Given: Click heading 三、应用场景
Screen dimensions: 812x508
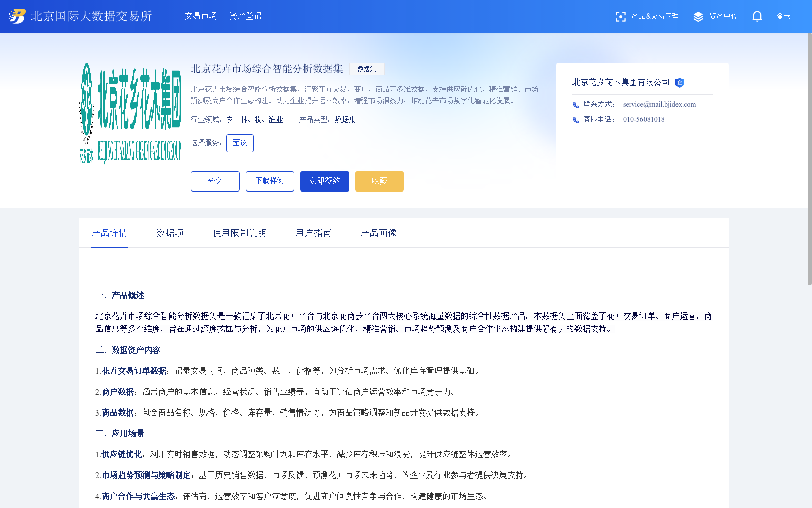Looking at the screenshot, I should pos(120,433).
